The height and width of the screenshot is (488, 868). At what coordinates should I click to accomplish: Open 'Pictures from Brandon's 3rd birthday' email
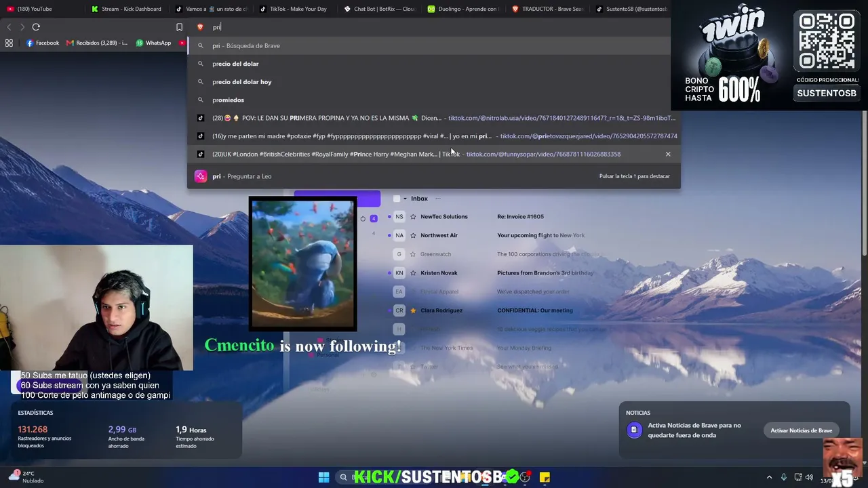pos(545,273)
